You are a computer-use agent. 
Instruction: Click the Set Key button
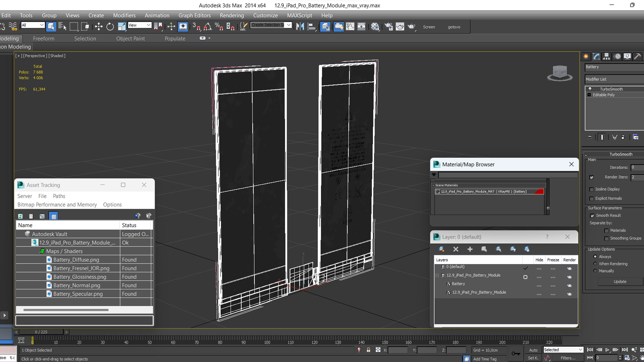[x=533, y=358]
